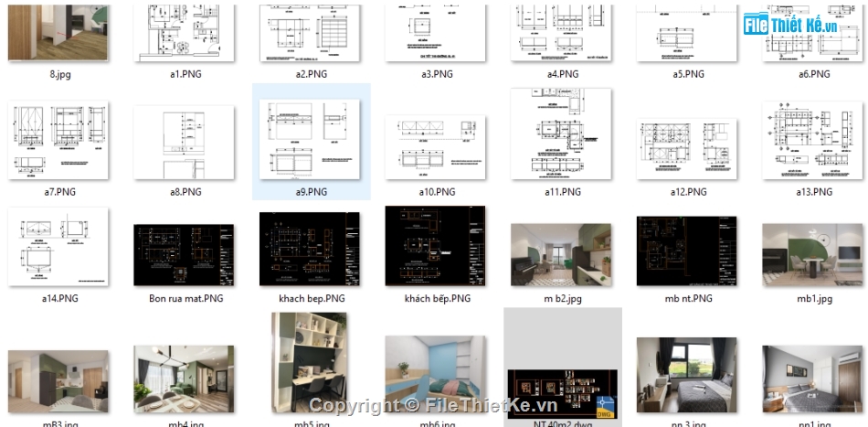868x427 pixels.
Task: Click the file name 'm b2.jpg'
Action: [x=563, y=299]
